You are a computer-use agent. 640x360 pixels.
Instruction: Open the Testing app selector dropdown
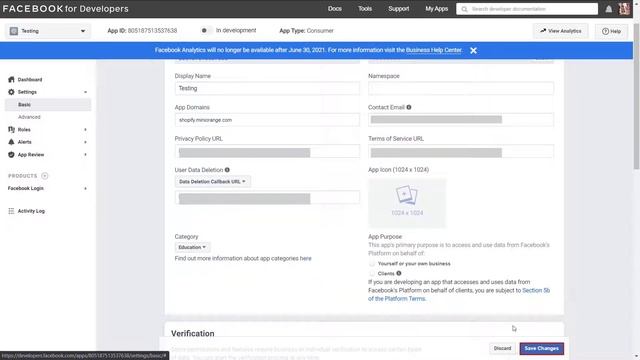coord(48,31)
